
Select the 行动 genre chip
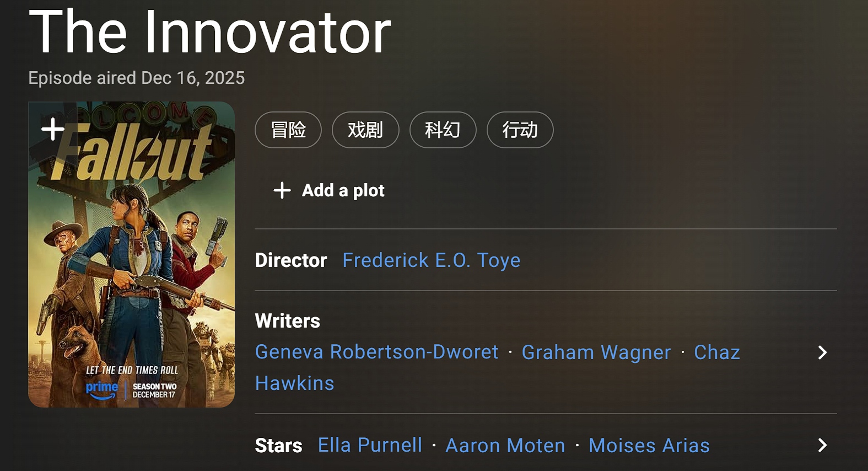tap(520, 130)
